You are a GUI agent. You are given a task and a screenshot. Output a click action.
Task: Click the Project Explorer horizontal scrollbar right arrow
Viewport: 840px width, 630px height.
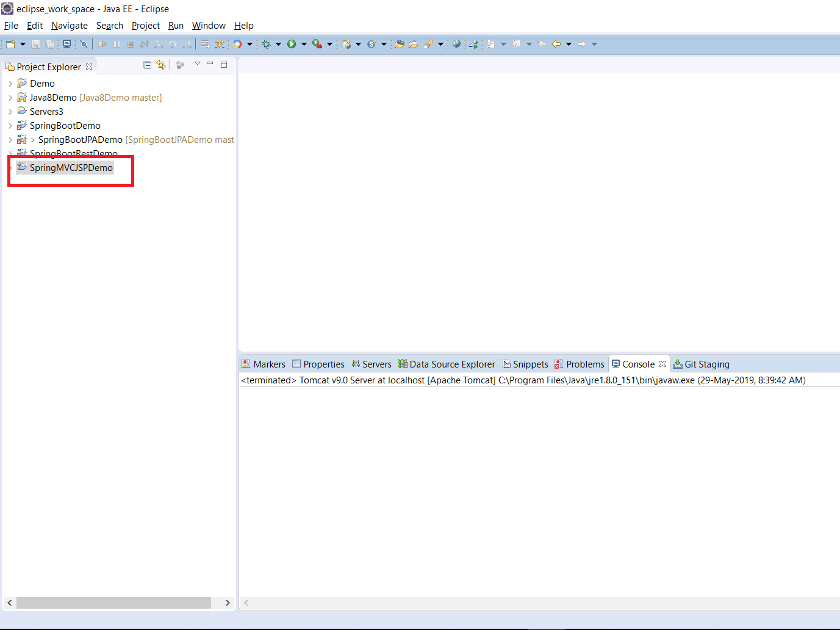point(228,603)
